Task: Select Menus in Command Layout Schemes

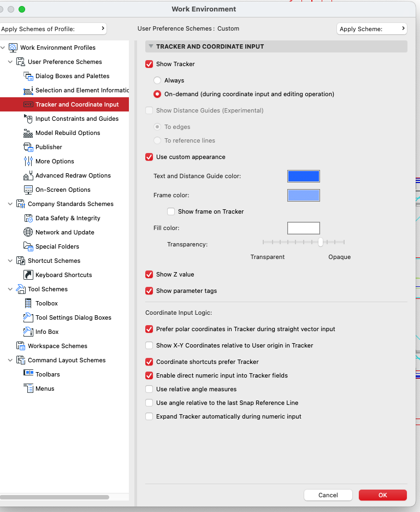Action: pos(45,389)
